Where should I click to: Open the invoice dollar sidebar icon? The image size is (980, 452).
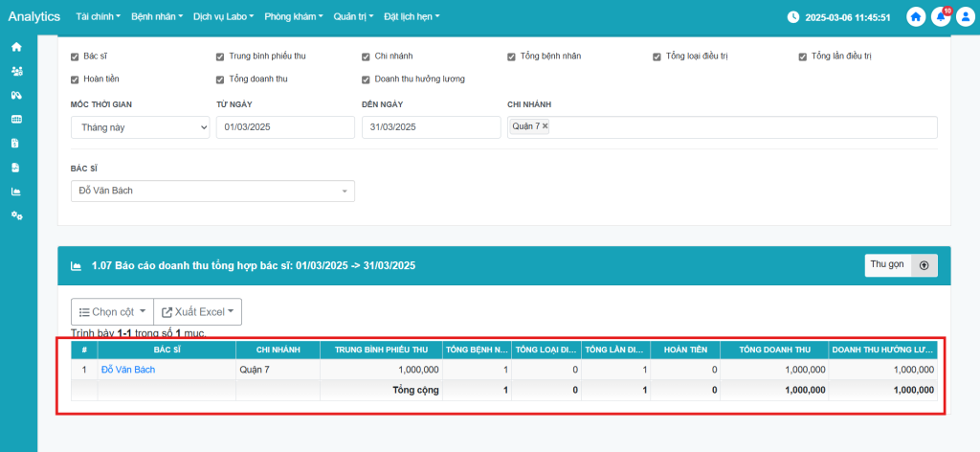point(16,143)
